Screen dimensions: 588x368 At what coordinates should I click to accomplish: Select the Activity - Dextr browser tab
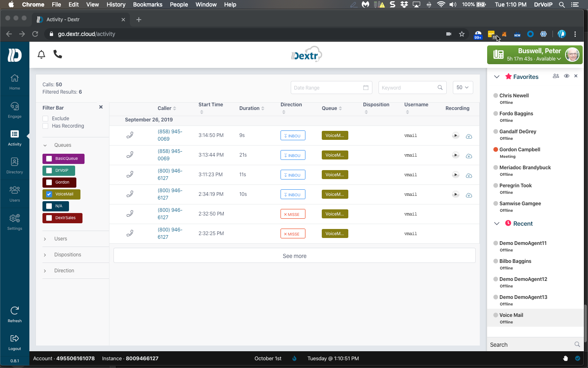click(81, 19)
